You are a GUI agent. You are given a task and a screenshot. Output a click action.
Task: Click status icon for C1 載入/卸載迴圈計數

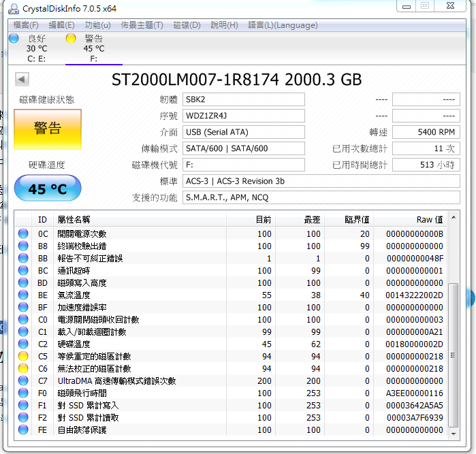(23, 331)
